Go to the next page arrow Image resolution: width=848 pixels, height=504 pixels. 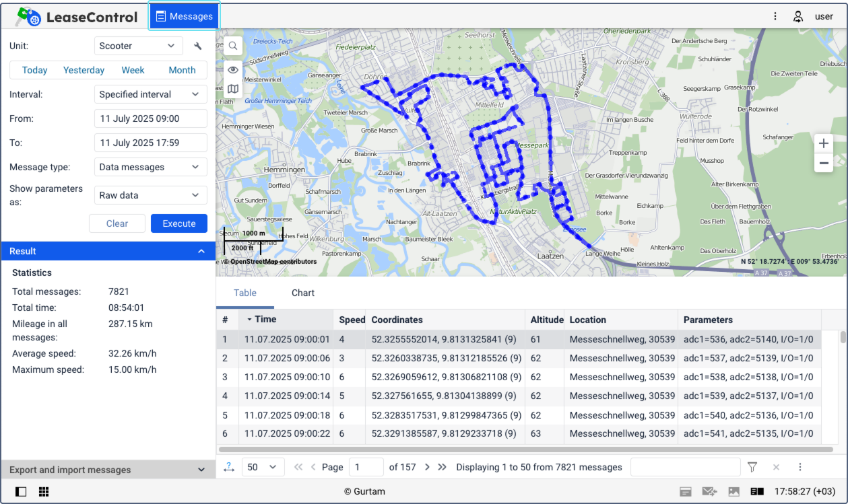click(427, 467)
